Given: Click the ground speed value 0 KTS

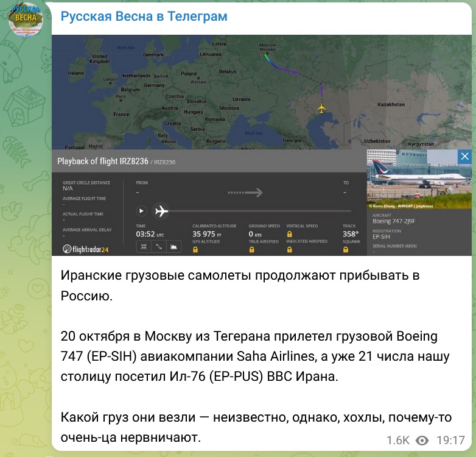Looking at the screenshot, I should tap(255, 234).
